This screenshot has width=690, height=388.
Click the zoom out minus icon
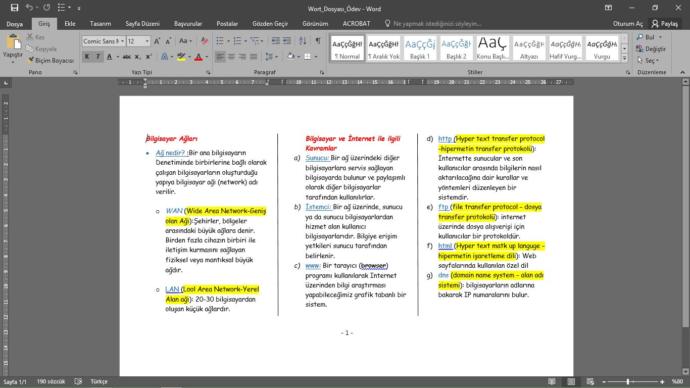tap(604, 382)
